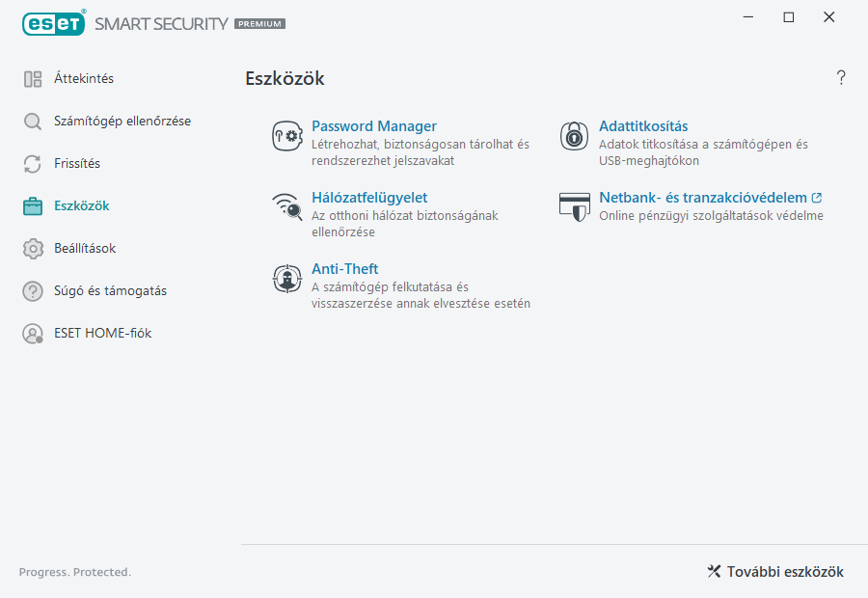Click the Frissítés refresh icon
Viewport: 868px width, 598px height.
pos(32,163)
